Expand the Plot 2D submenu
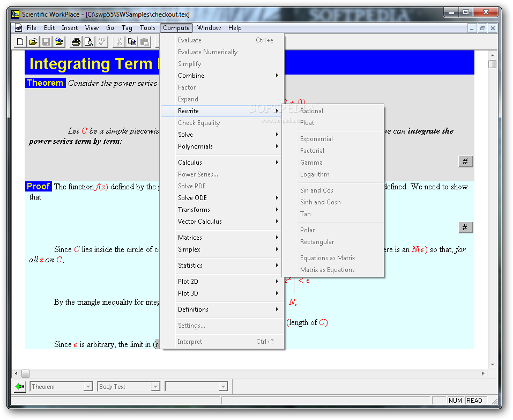513x420 pixels. 222,281
